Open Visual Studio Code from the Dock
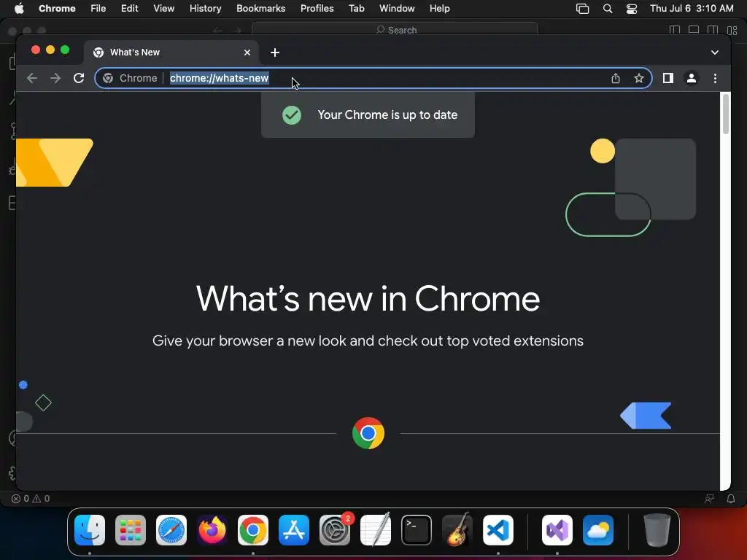Screen dimensions: 747x560 [x=498, y=530]
